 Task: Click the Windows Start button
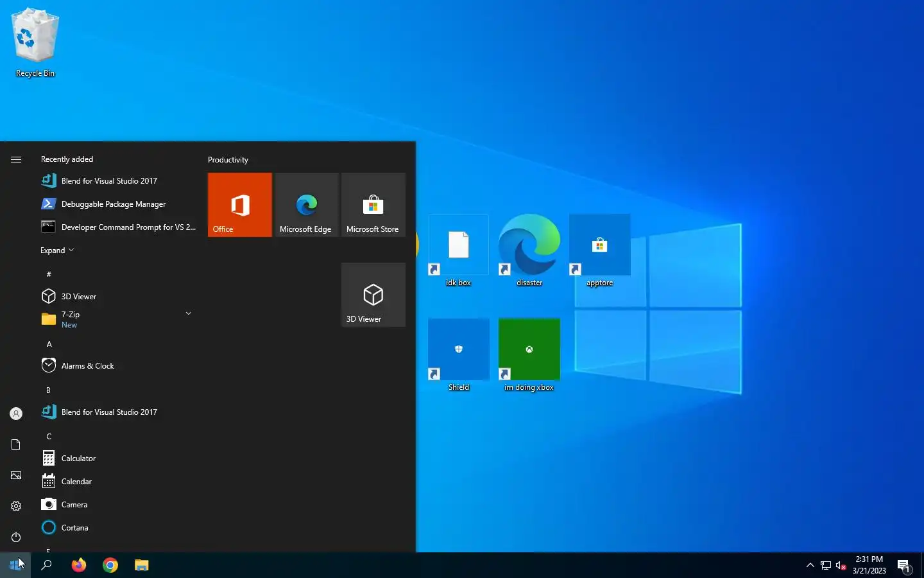pyautogui.click(x=15, y=565)
